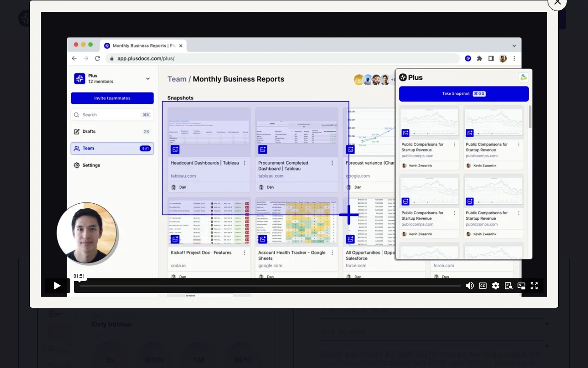Close the video lightbox overlay
Screen dimensions: 588x368
tap(557, 2)
